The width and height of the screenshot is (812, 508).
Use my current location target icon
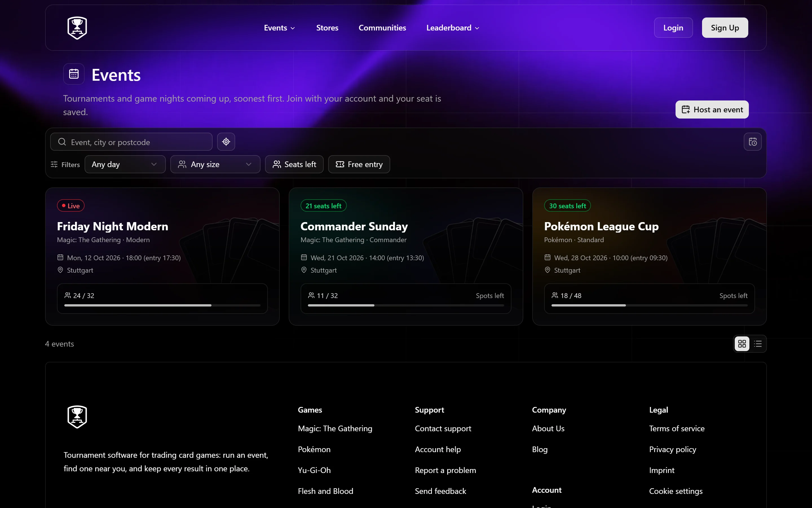coord(226,142)
